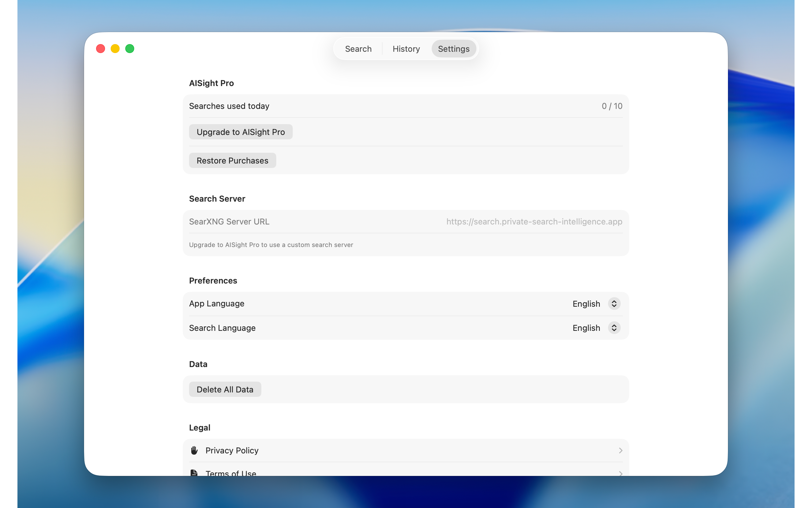This screenshot has height=508, width=812.
Task: Click the Search Server section heading
Action: [217, 198]
